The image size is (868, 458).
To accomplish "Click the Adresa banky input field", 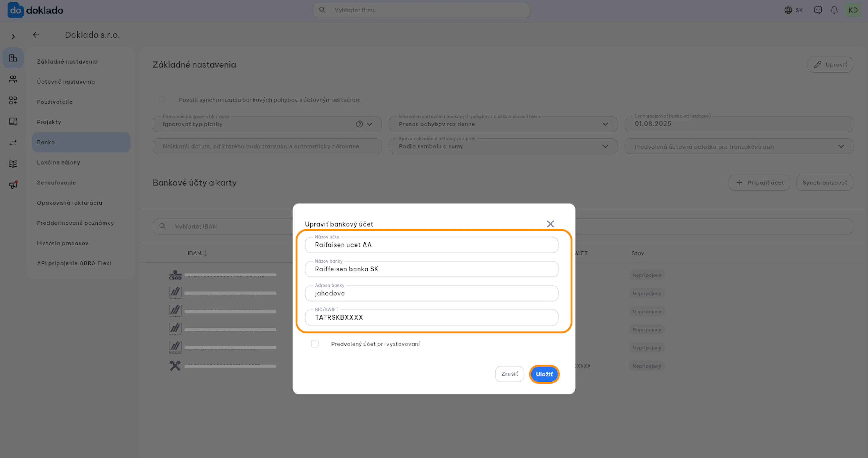I will coord(431,293).
